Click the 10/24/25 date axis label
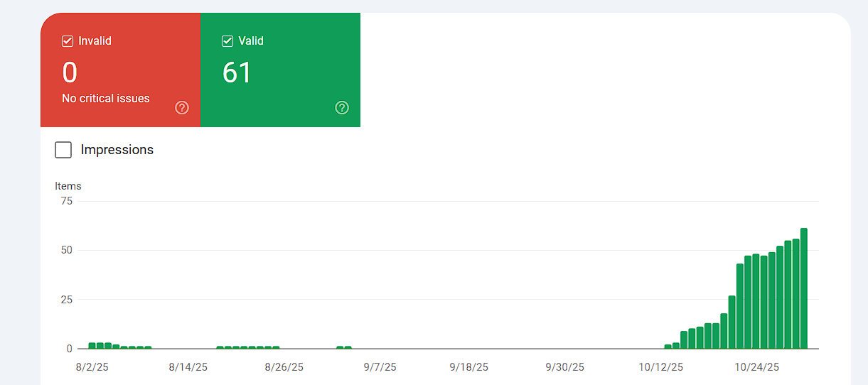 [x=757, y=367]
